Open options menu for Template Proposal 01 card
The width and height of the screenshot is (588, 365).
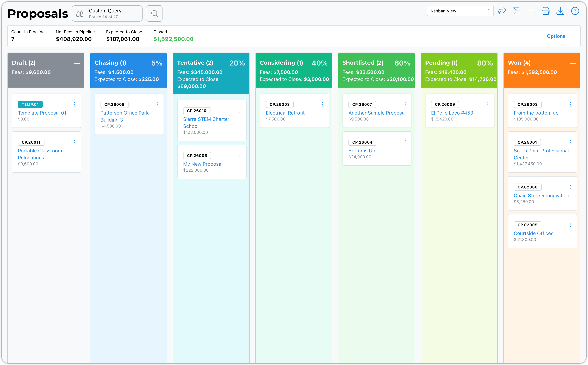point(75,104)
